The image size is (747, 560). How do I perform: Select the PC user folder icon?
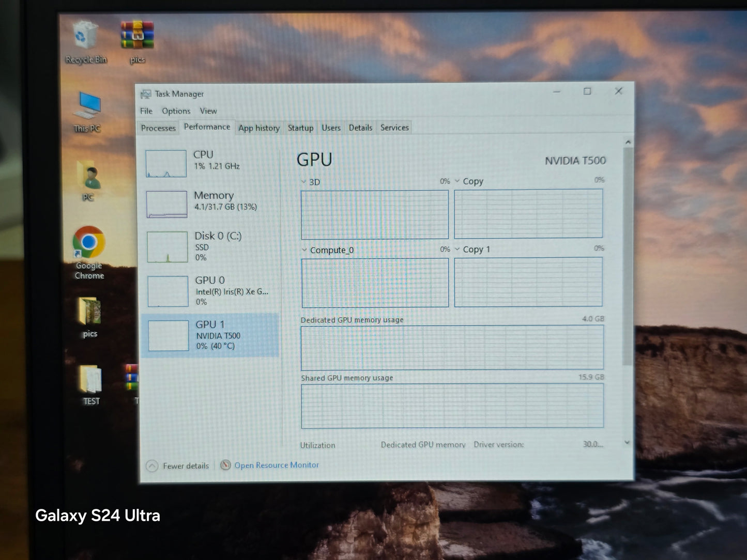point(89,181)
